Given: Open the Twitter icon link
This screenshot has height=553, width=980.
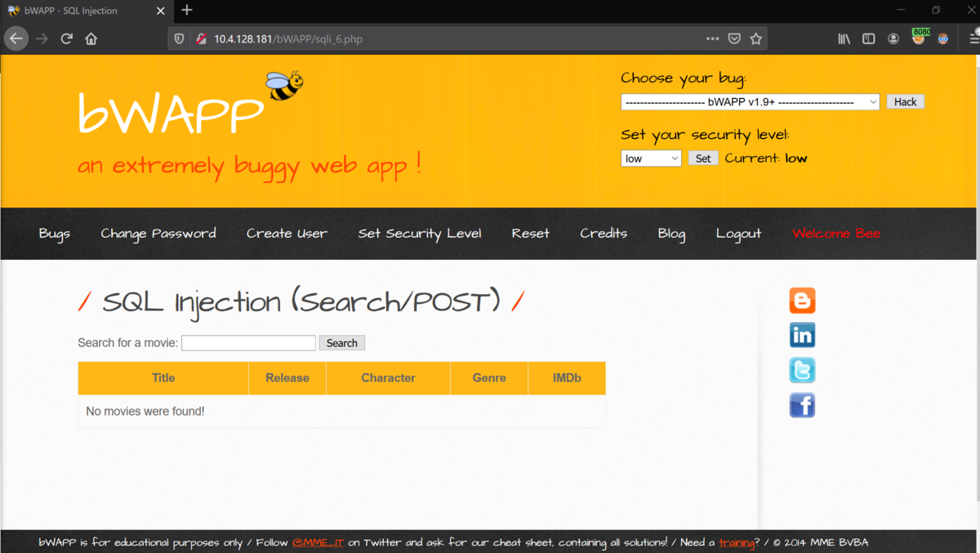Looking at the screenshot, I should coord(802,370).
